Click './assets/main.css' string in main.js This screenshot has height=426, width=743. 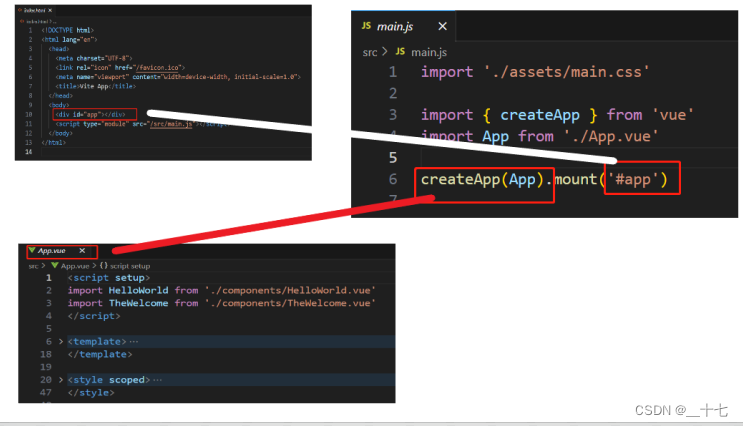point(566,72)
